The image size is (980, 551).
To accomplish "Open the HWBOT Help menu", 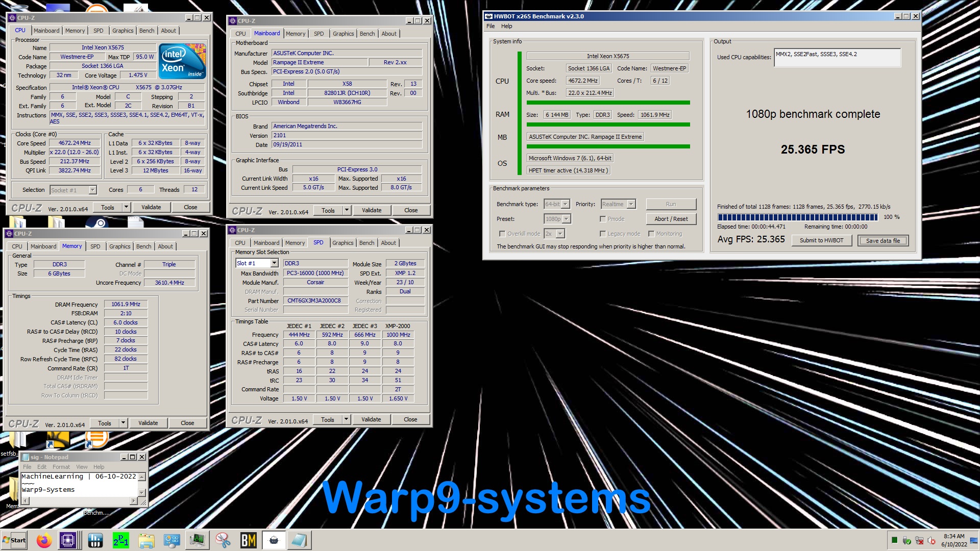I will pos(506,26).
